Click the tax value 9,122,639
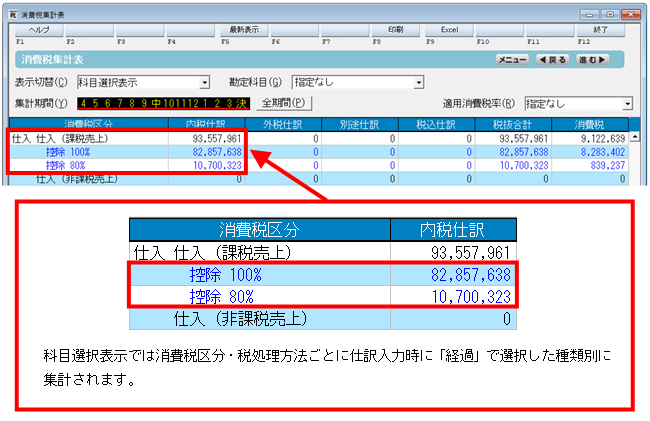The width and height of the screenshot is (650, 421). [x=603, y=138]
